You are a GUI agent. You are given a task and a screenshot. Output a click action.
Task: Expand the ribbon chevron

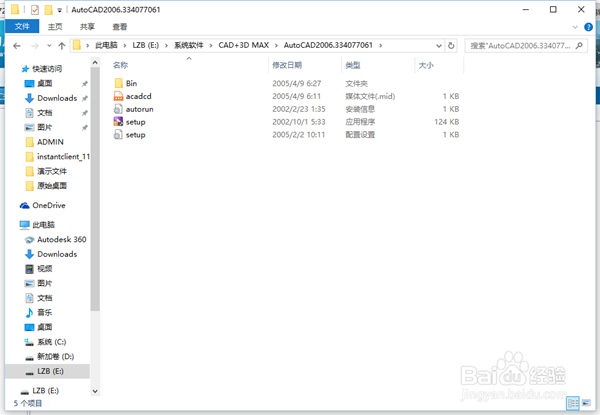coord(575,27)
